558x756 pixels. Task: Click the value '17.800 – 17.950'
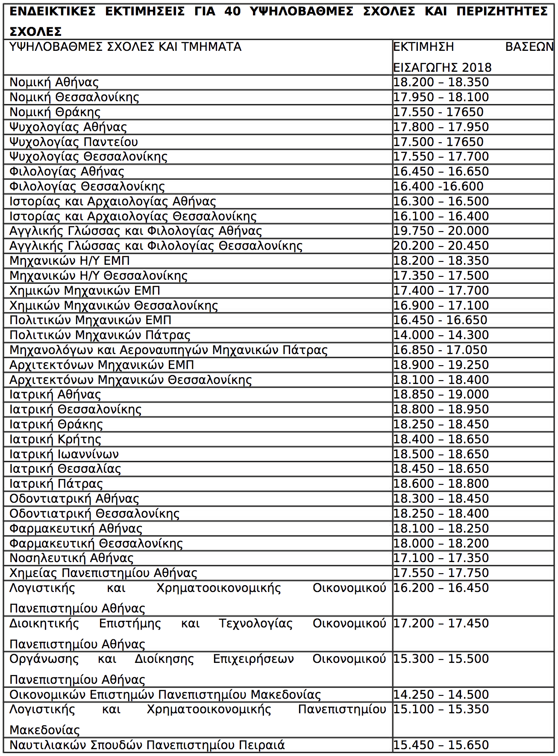point(441,127)
